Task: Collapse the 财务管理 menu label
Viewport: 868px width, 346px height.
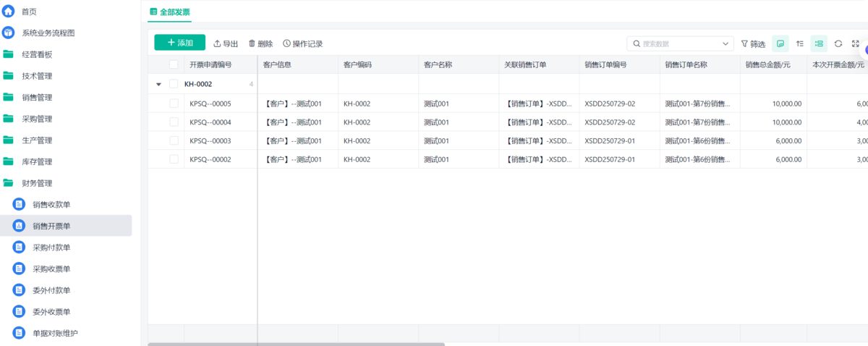Action: tap(37, 183)
